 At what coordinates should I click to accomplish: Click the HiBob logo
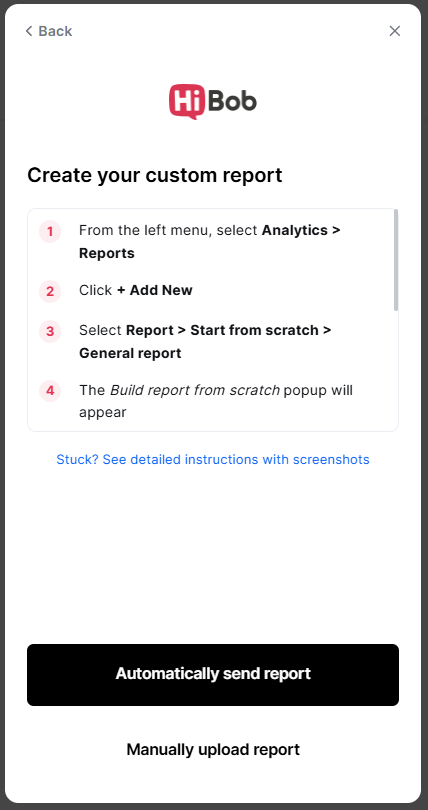coord(213,102)
